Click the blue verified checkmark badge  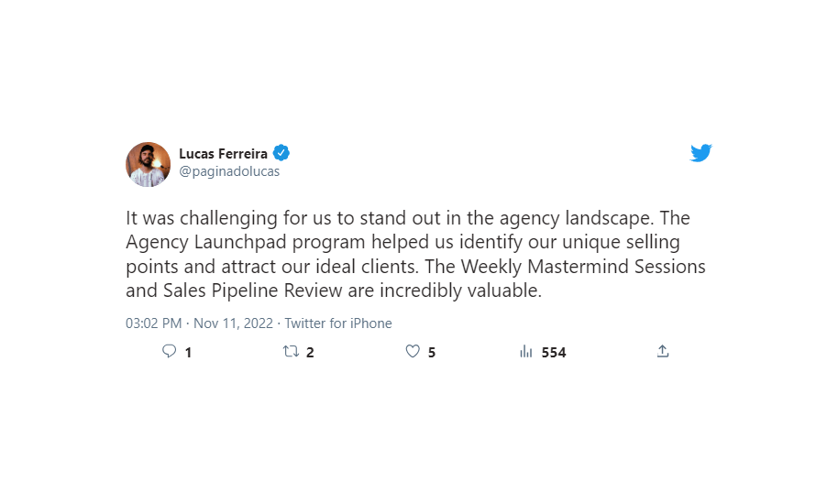point(281,153)
